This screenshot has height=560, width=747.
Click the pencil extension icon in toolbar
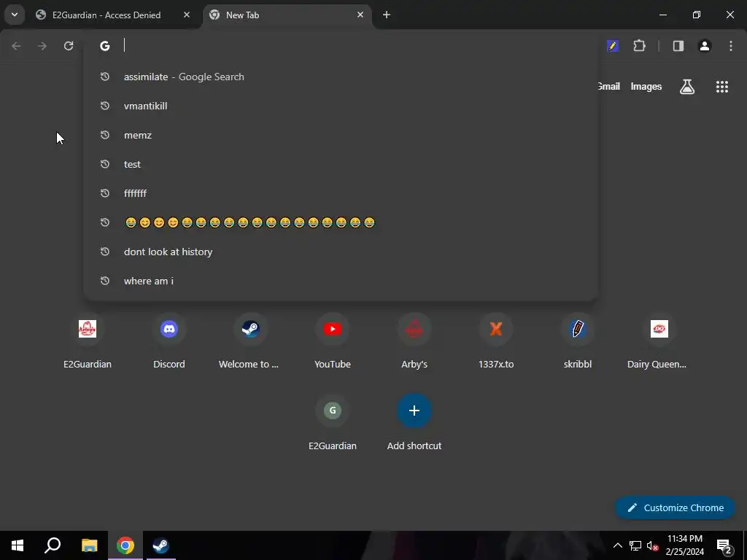pyautogui.click(x=613, y=46)
